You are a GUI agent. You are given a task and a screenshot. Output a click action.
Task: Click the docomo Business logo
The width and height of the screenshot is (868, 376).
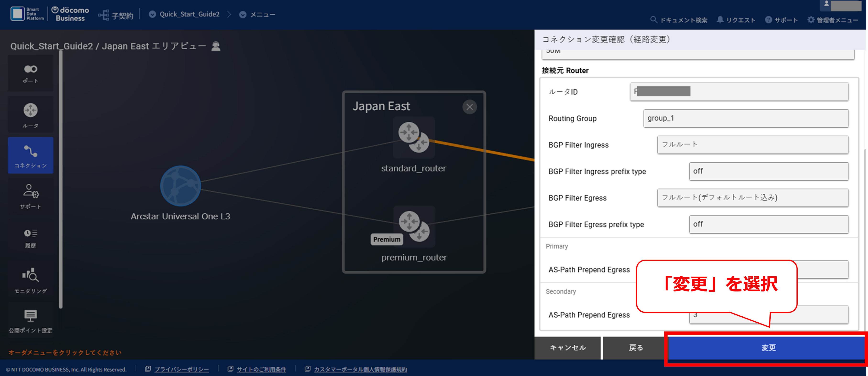[70, 14]
